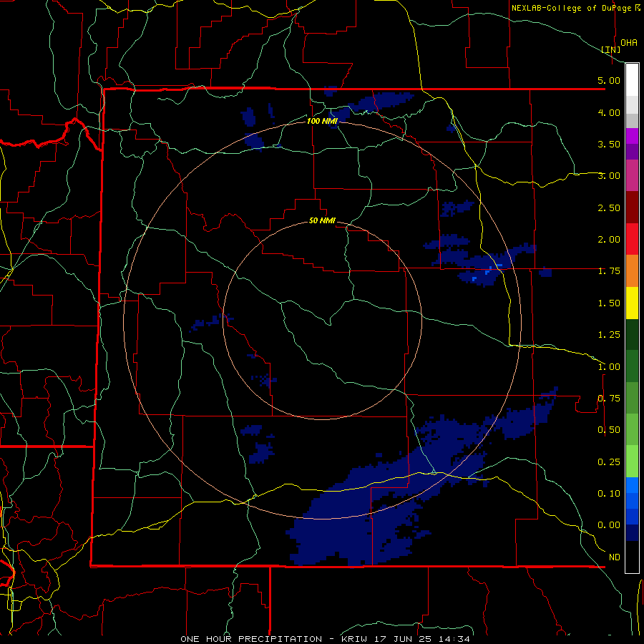644x644 pixels.
Task: Select the orange legend swatch
Action: [632, 270]
